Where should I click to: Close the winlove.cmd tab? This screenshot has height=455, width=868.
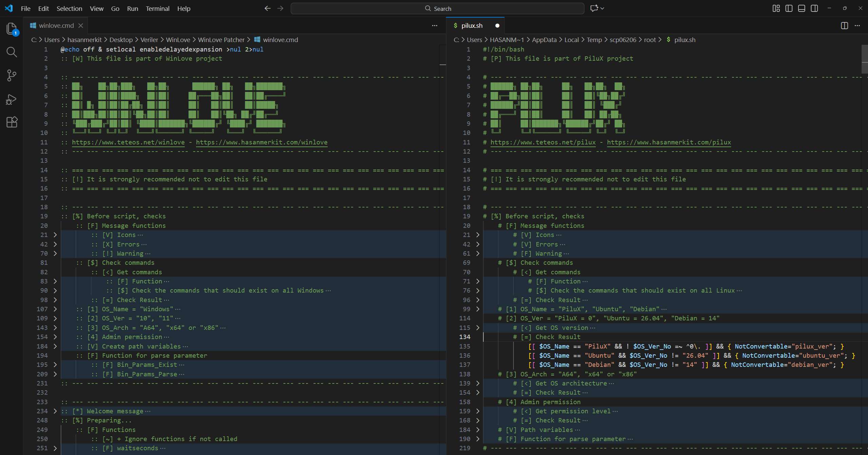(81, 26)
